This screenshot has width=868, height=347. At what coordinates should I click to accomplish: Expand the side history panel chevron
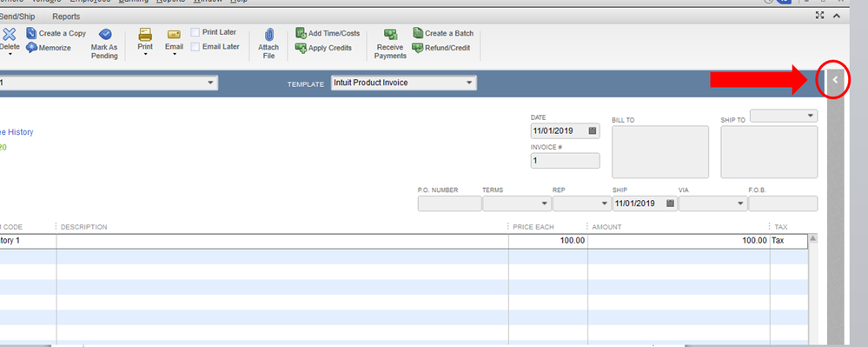click(835, 80)
